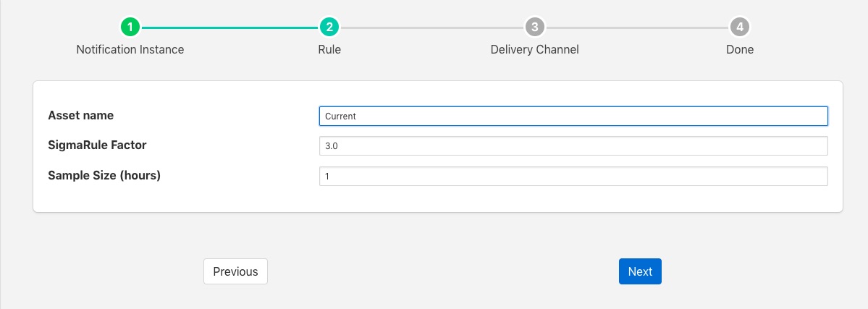868x309 pixels.
Task: Go to the Notification Instance step label
Action: [130, 50]
